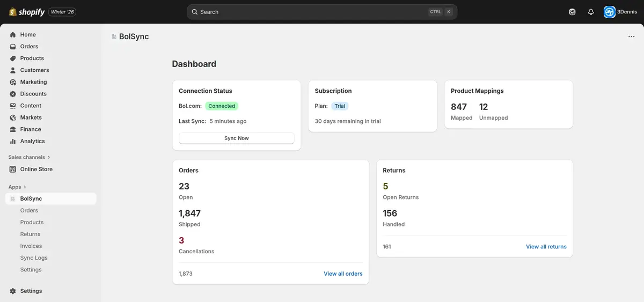Open the 3Dennis account menu
The width and height of the screenshot is (644, 302).
tap(620, 12)
